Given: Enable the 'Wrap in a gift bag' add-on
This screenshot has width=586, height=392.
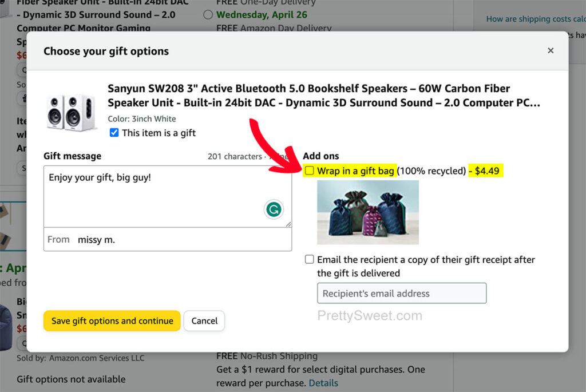Looking at the screenshot, I should 310,171.
